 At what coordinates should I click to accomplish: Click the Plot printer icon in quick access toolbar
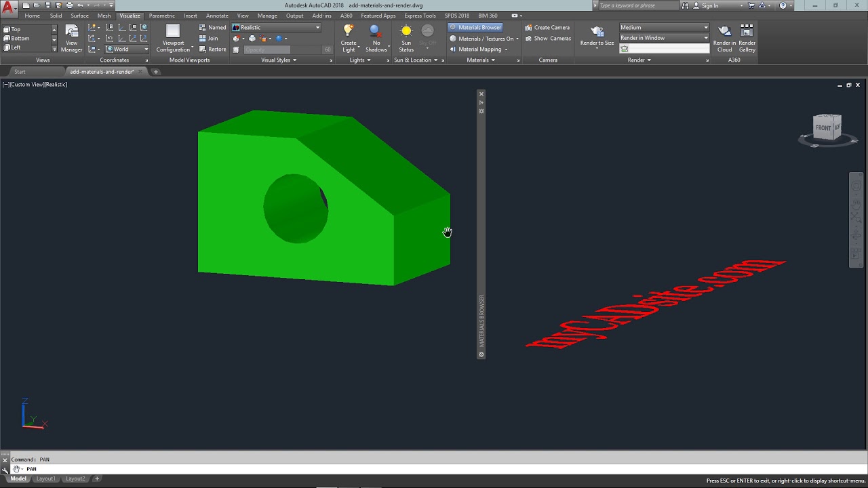pyautogui.click(x=68, y=5)
